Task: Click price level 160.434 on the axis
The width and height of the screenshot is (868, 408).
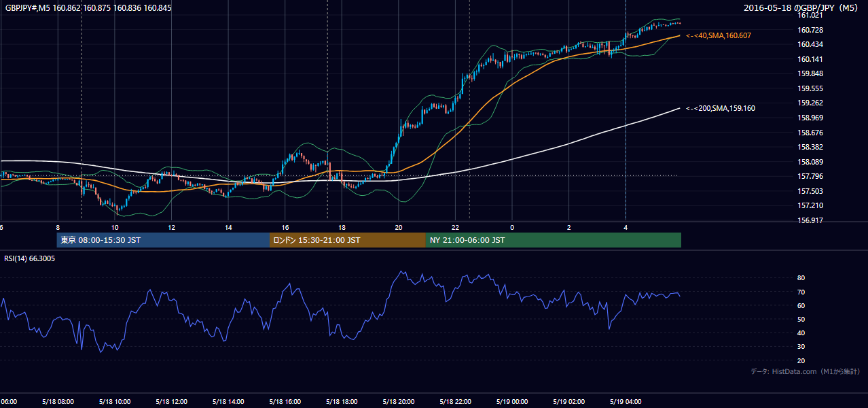Action: pos(810,44)
